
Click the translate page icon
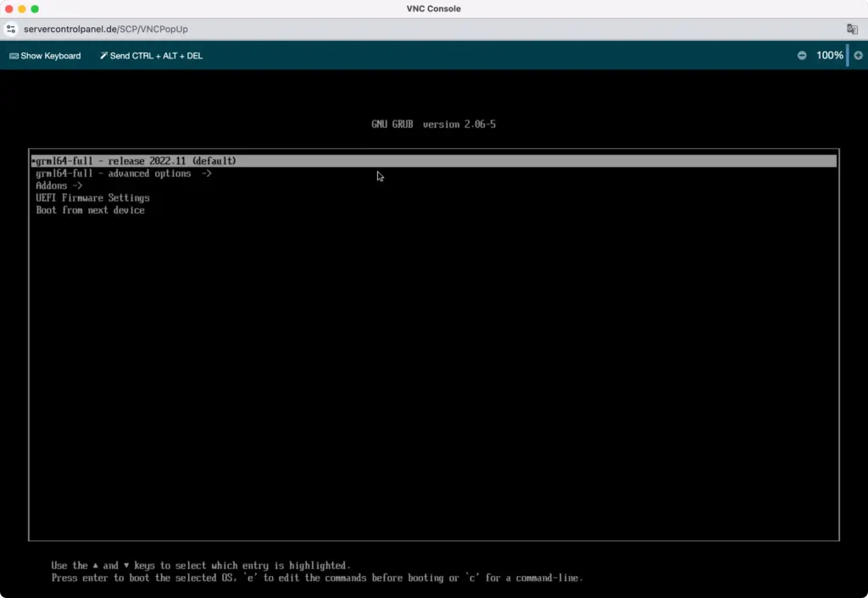point(852,29)
